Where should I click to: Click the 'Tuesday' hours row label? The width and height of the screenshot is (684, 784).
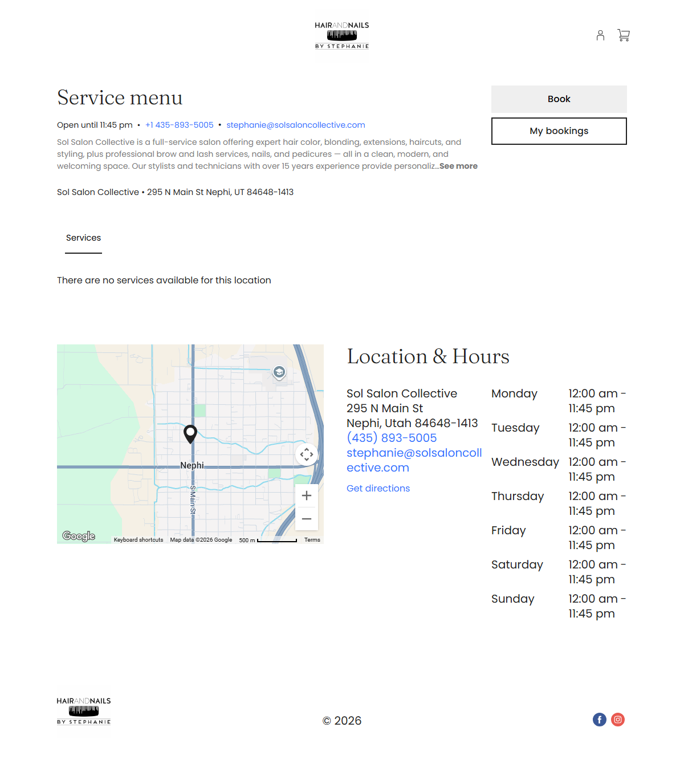(x=515, y=428)
